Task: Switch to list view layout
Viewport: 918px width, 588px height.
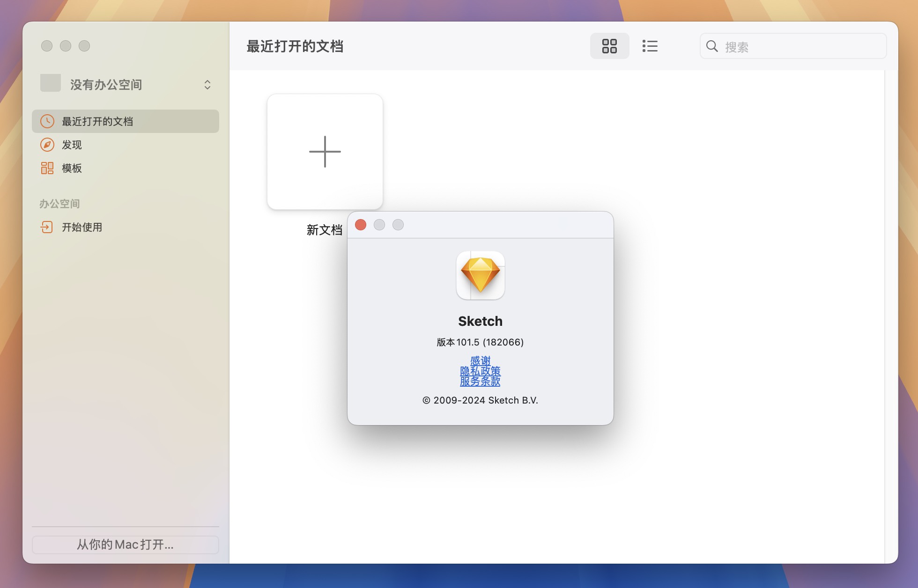Action: pyautogui.click(x=650, y=46)
